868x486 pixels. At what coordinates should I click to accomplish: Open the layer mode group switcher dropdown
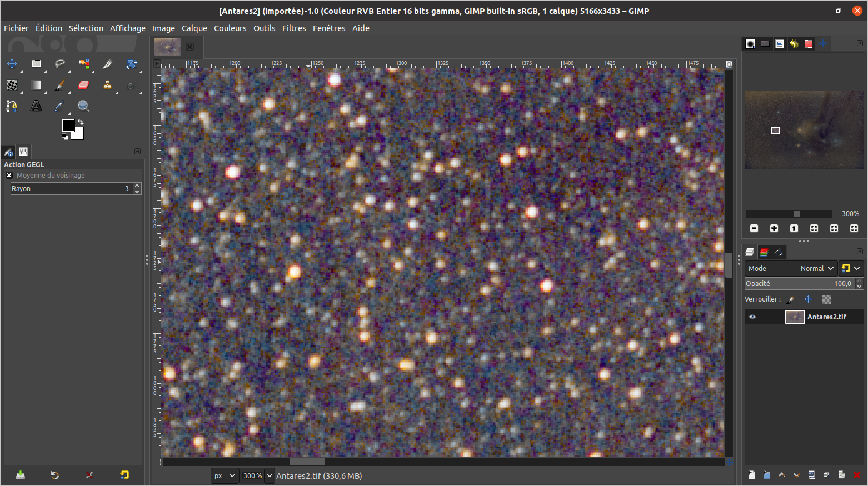coord(851,268)
